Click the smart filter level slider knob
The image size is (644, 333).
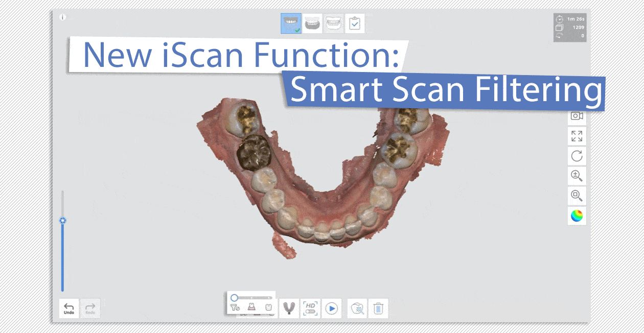(234, 297)
